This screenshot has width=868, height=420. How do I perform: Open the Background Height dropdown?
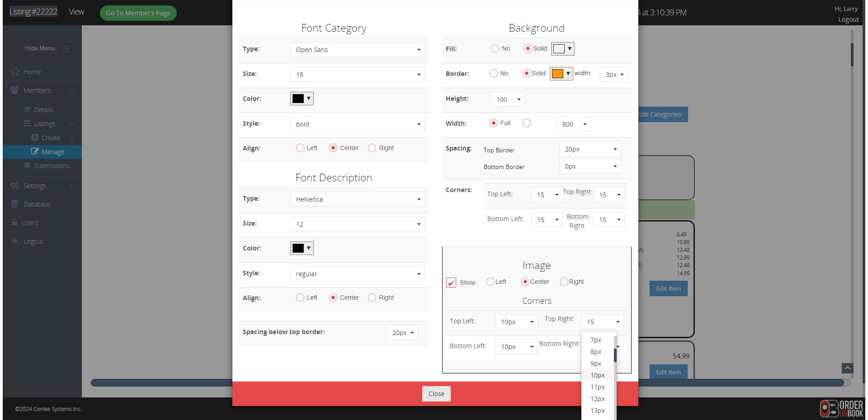coord(508,99)
